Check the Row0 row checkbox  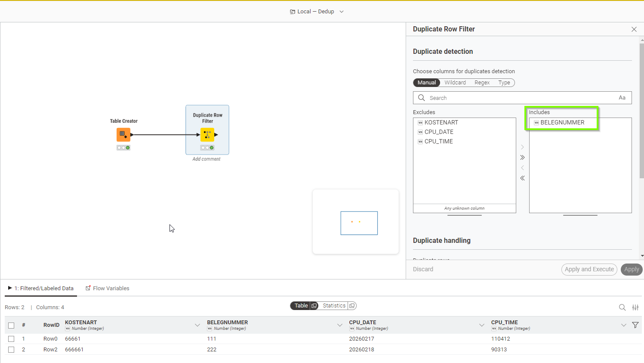pos(11,339)
